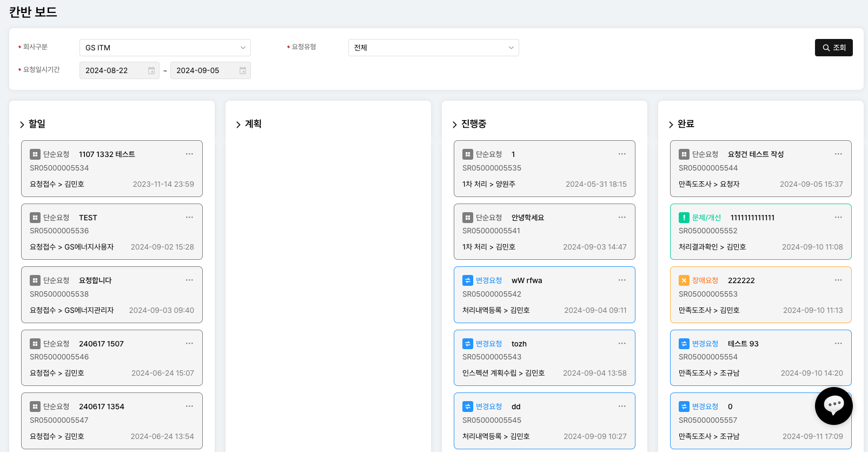
Task: Open more options on the wW rfwa card
Action: pyautogui.click(x=621, y=280)
